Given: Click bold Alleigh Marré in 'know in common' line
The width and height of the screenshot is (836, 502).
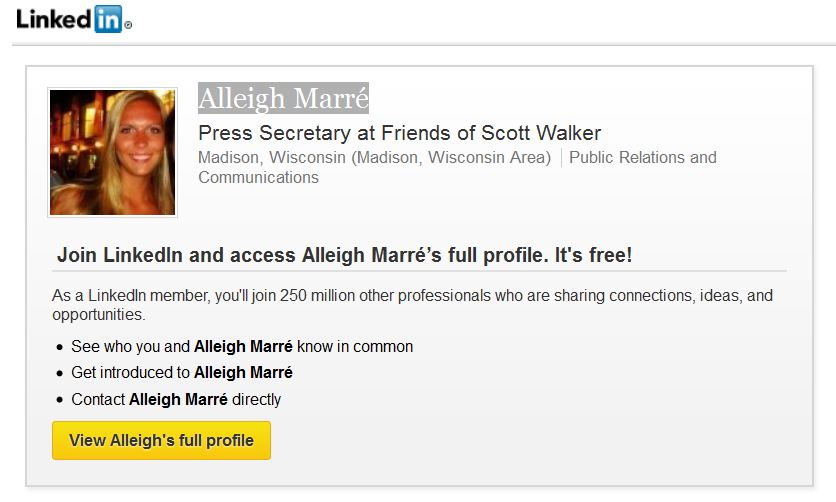Looking at the screenshot, I should pyautogui.click(x=243, y=346).
